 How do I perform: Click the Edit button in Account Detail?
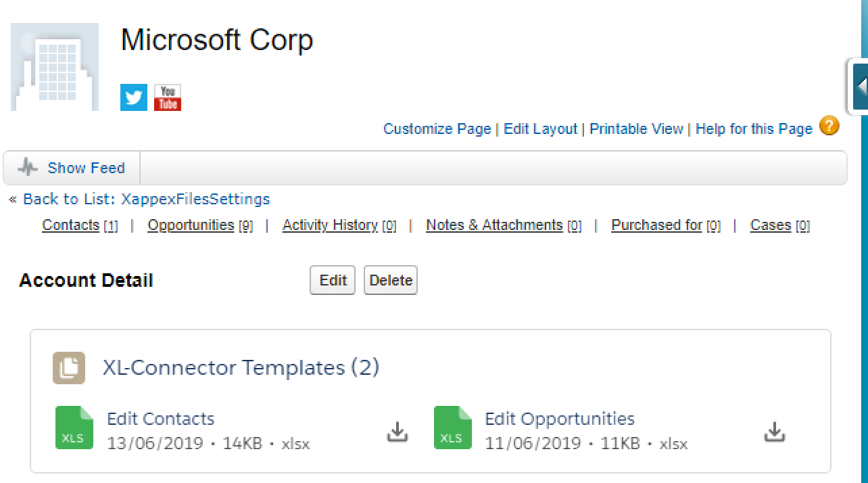pos(333,280)
